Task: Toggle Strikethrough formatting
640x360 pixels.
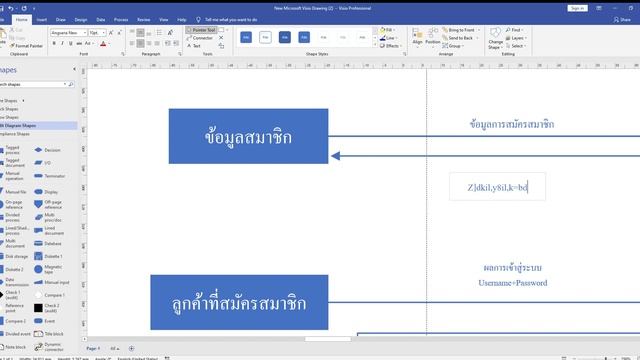Action: click(79, 43)
